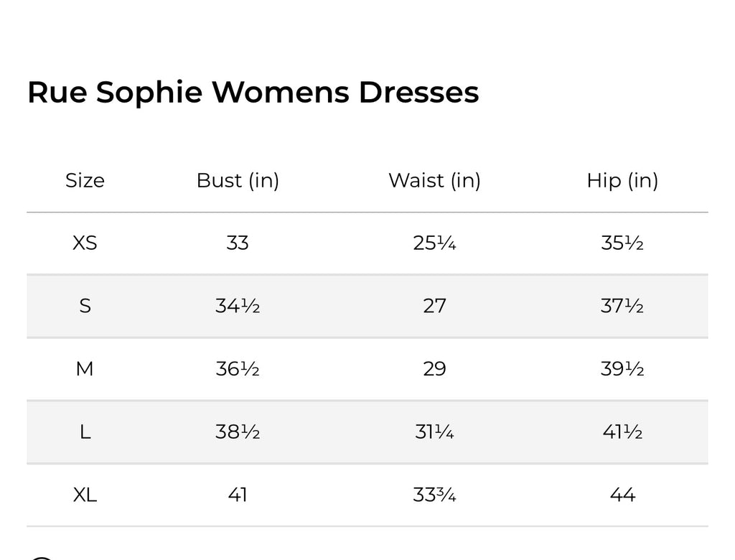Select the Waist (in) column header

pos(434,181)
